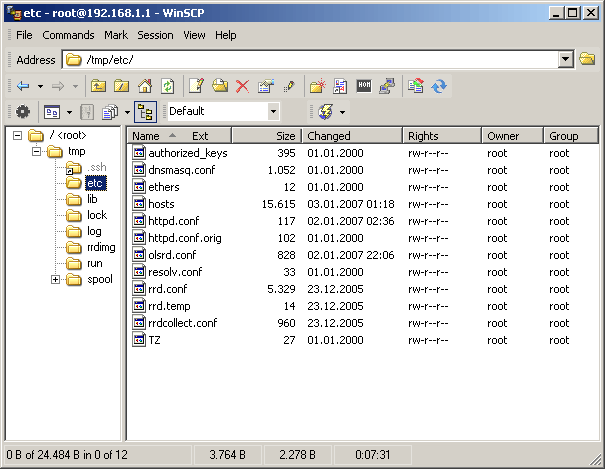605x469 pixels.
Task: Click the parent directory folder icon
Action: [x=99, y=86]
